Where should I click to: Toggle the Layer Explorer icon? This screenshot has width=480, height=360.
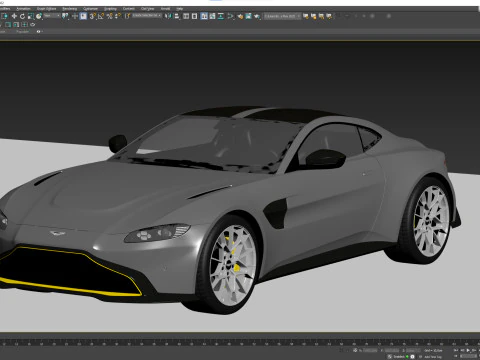pos(194,16)
